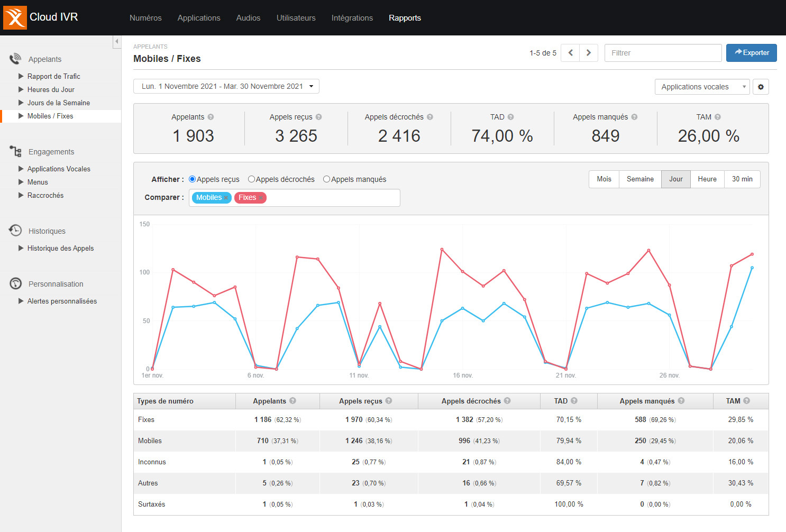Select the Appels reçus radio button
786x532 pixels.
193,179
